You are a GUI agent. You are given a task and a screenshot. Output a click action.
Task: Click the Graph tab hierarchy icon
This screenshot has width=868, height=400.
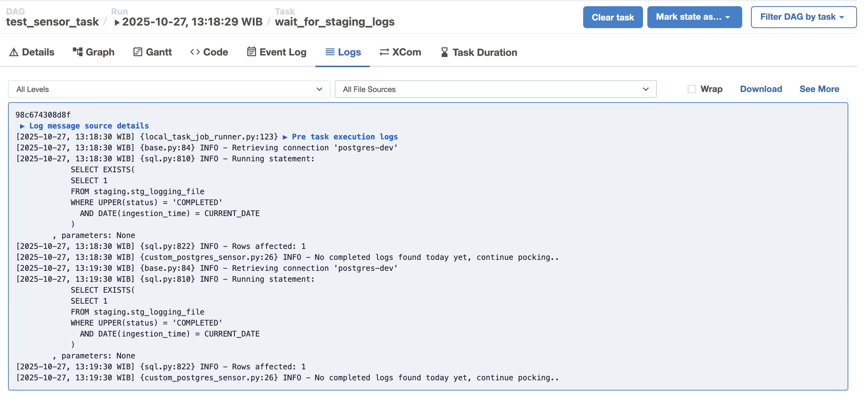tap(77, 52)
